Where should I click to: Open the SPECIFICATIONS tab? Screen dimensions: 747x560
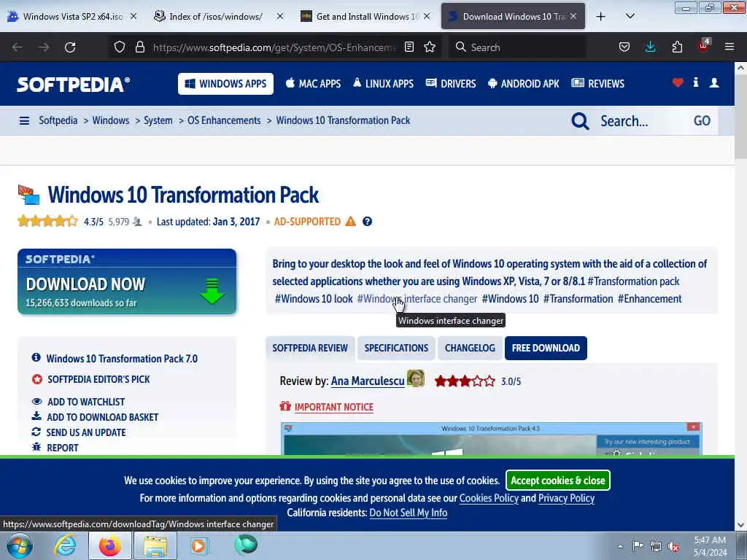point(396,348)
